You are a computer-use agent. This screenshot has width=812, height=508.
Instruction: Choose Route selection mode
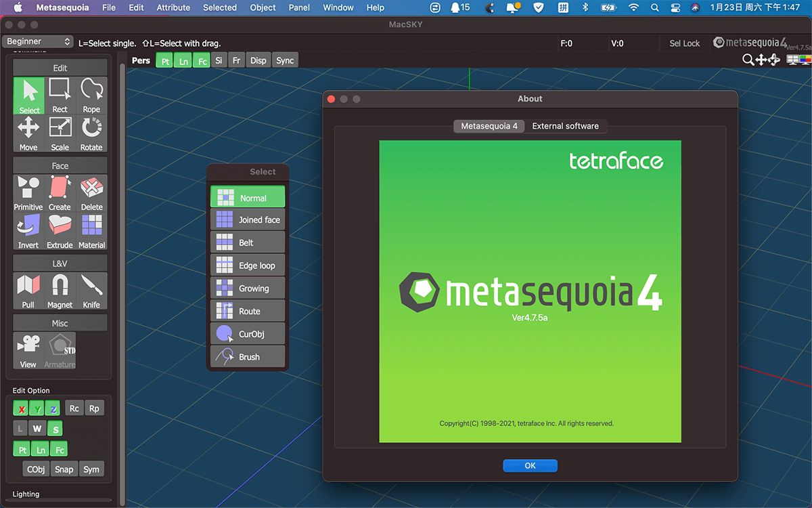[x=248, y=311]
